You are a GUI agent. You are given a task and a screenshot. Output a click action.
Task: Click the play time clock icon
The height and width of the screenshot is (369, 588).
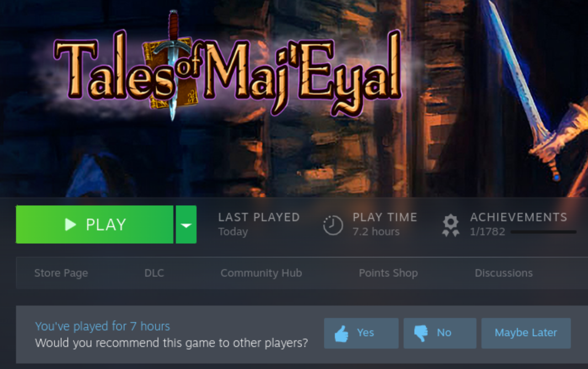pos(332,225)
